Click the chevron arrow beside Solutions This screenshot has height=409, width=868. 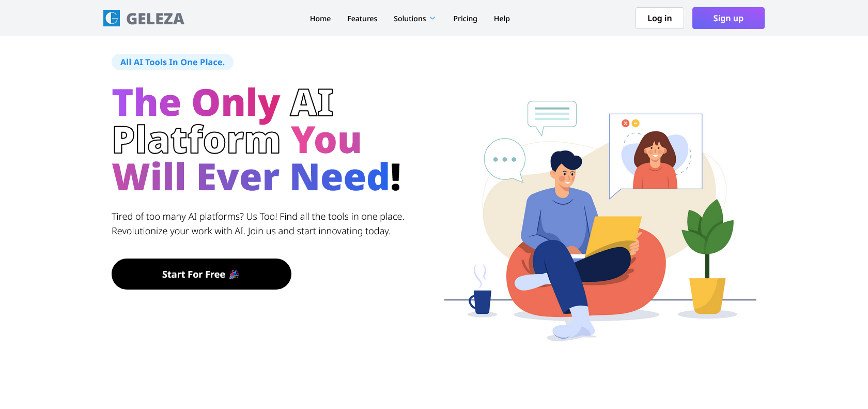tap(432, 19)
